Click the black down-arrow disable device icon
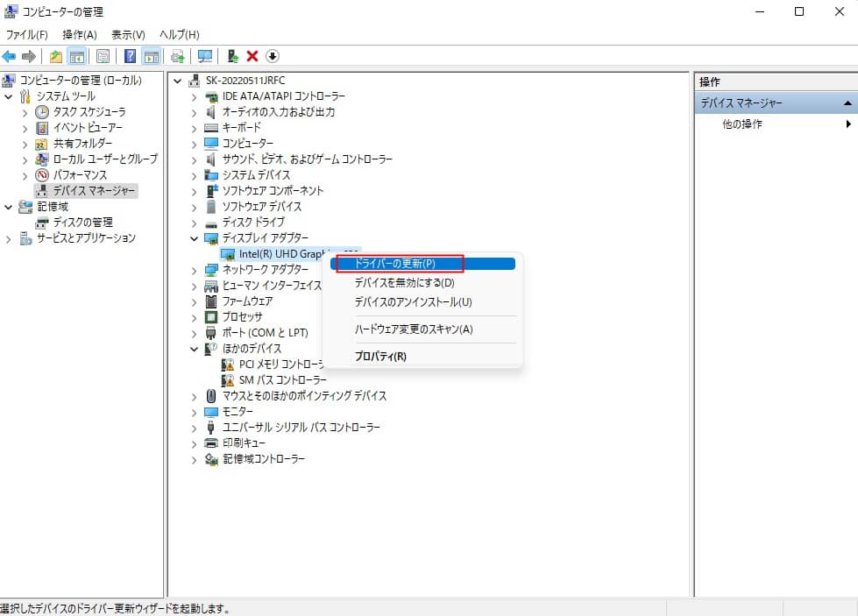 point(272,56)
